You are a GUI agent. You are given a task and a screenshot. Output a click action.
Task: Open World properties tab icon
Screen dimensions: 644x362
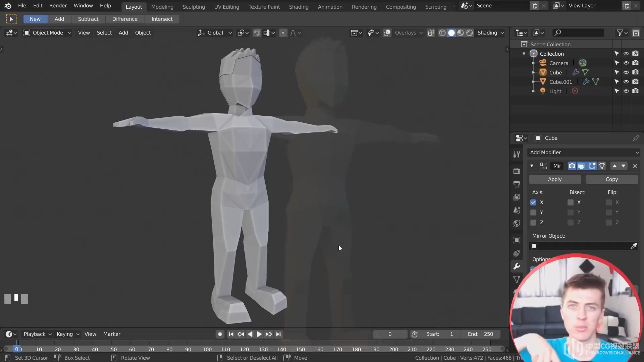[517, 223]
